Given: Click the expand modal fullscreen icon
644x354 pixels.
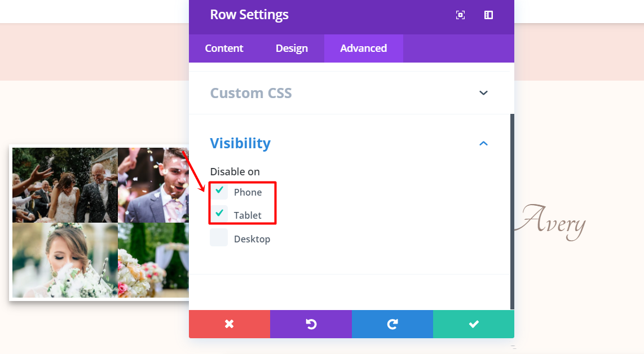Looking at the screenshot, I should pos(460,15).
